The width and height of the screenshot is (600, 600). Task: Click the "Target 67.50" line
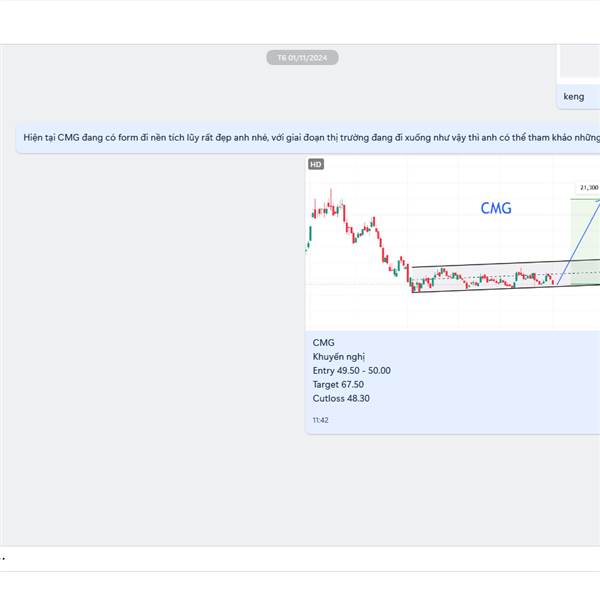click(338, 384)
